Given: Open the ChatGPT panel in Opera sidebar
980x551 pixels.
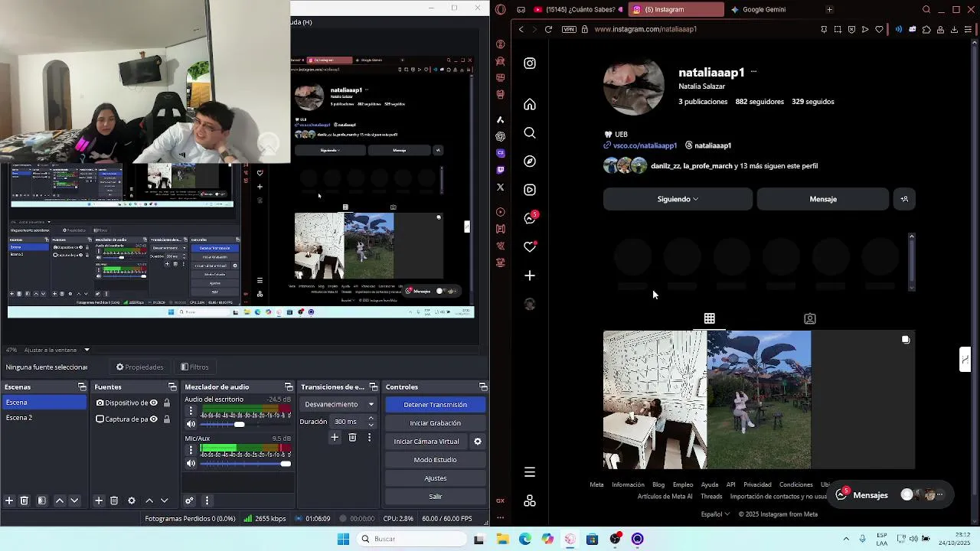Looking at the screenshot, I should pos(501,136).
